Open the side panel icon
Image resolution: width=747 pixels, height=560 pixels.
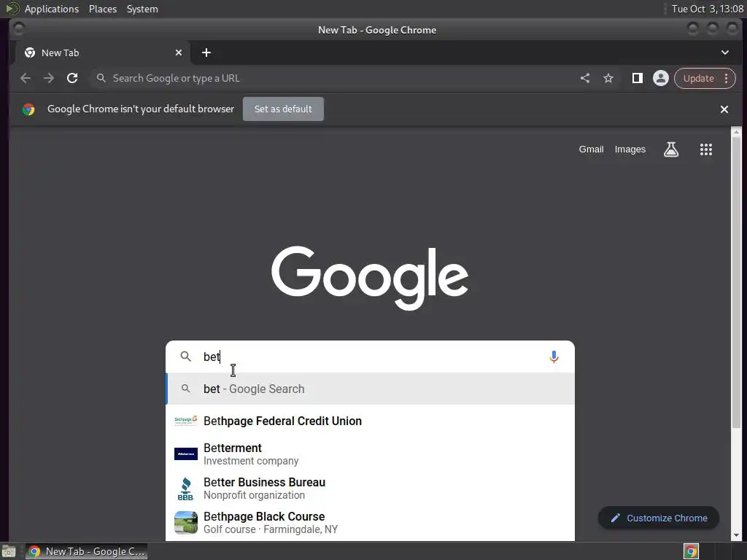pyautogui.click(x=637, y=78)
